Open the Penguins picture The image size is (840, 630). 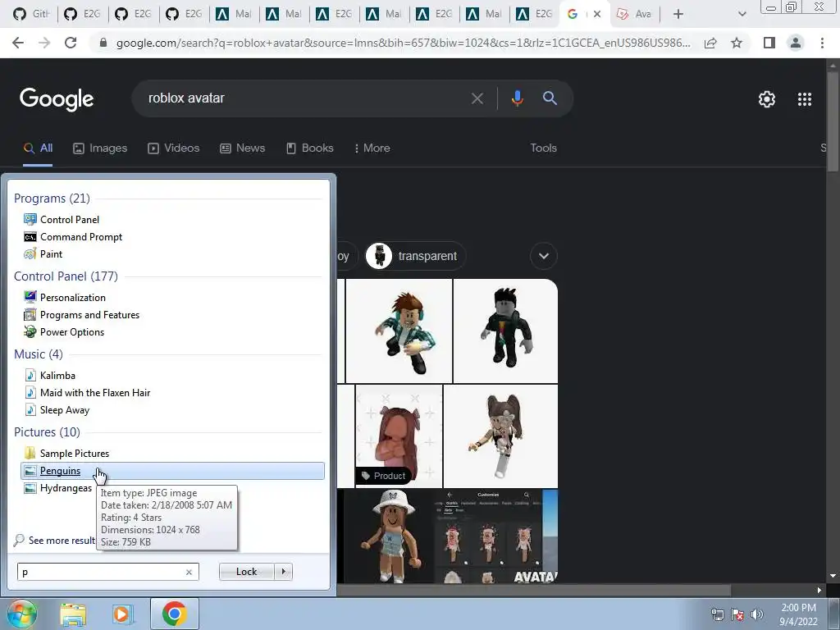[x=172, y=471]
